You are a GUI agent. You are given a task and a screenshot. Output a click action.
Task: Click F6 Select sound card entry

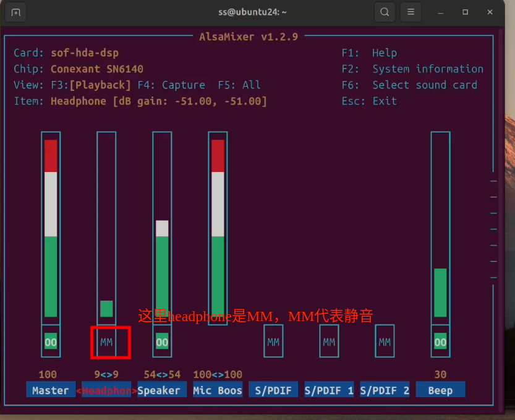[x=409, y=85]
